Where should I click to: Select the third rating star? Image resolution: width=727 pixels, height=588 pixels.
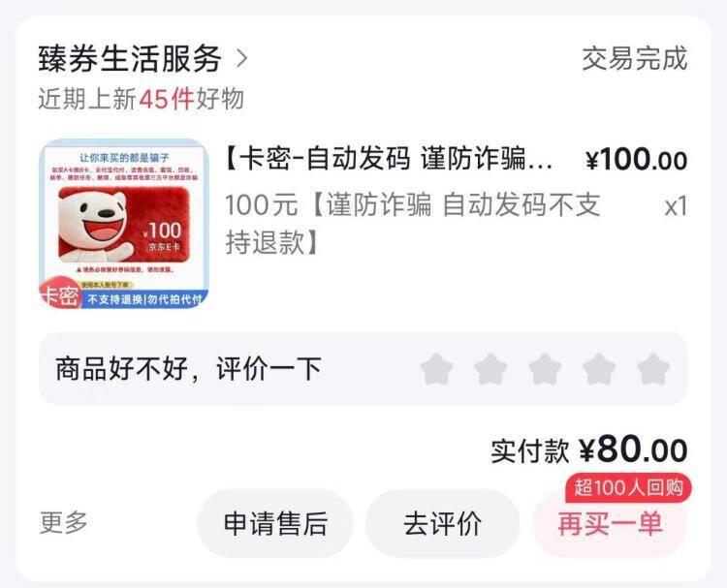tap(545, 369)
